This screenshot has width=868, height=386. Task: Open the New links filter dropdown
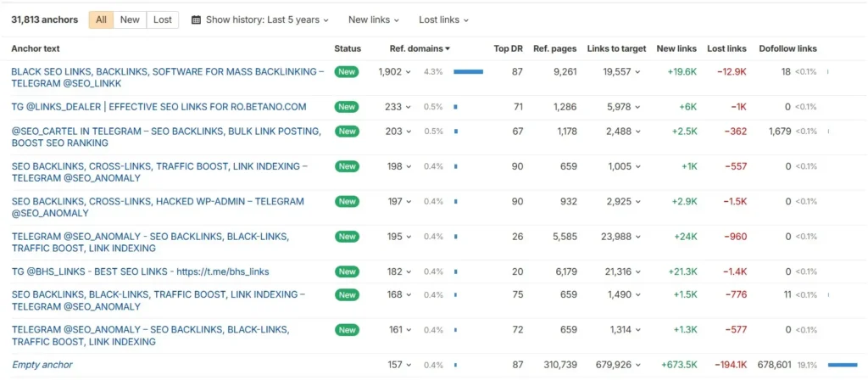[x=374, y=20]
